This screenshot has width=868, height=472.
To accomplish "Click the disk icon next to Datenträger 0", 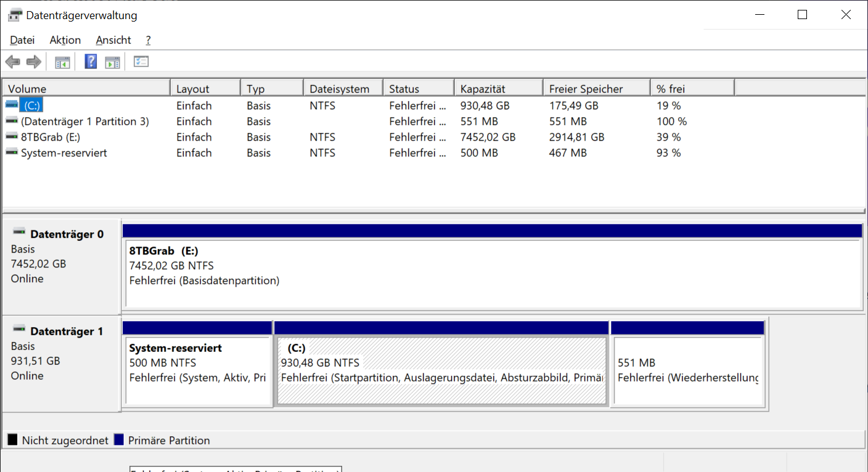I will click(20, 233).
